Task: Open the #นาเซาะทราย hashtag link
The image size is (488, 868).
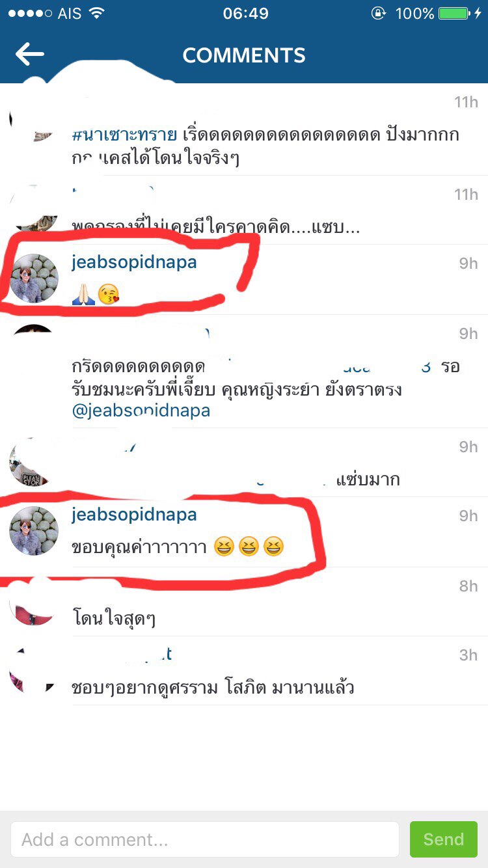Action: (124, 136)
